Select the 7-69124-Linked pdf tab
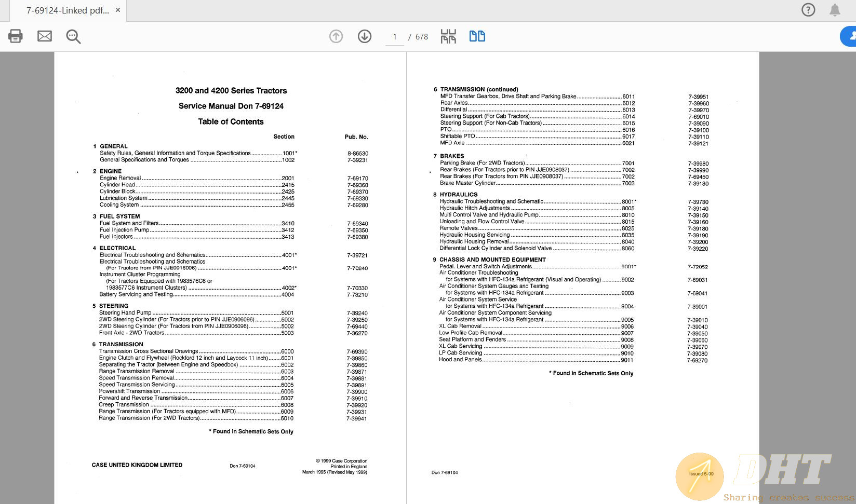 (x=68, y=10)
